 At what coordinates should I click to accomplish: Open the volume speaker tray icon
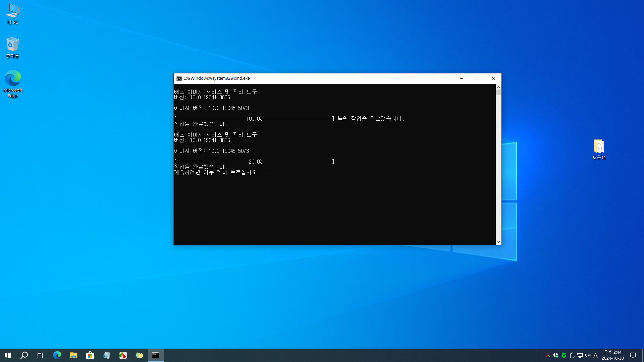click(588, 355)
